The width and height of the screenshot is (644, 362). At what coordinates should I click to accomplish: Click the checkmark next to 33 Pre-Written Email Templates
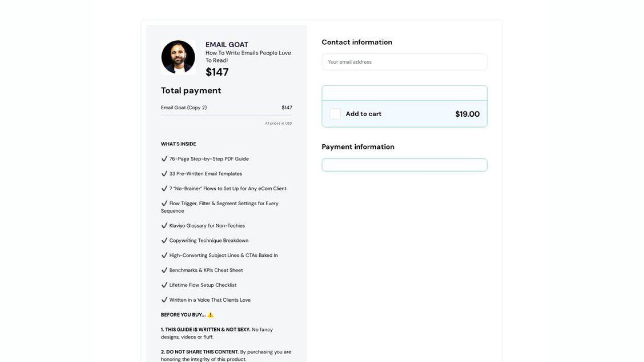point(165,173)
